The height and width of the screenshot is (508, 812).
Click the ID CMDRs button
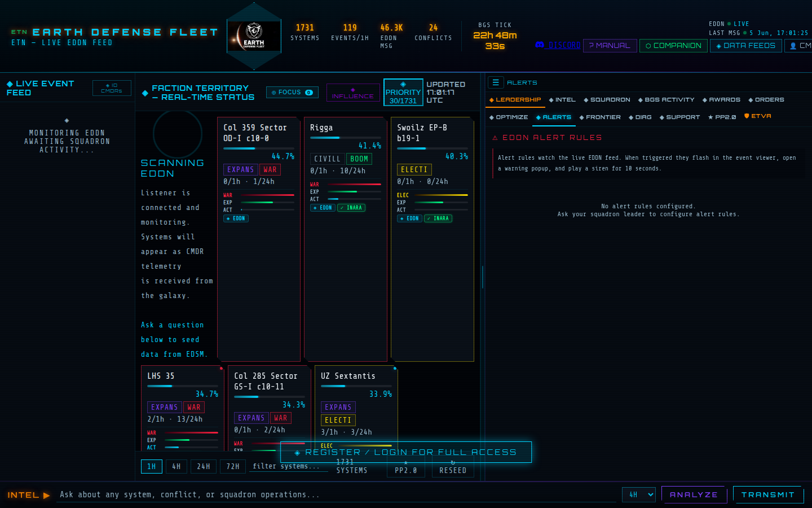pos(112,88)
